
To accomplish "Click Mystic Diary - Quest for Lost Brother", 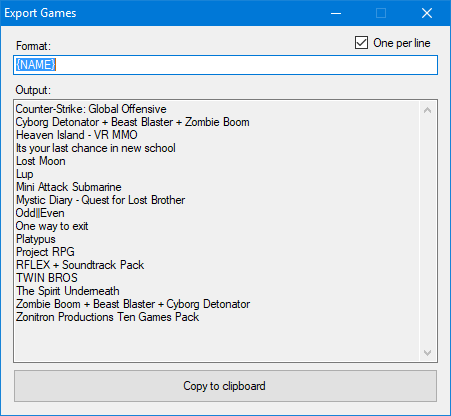I will [100, 200].
